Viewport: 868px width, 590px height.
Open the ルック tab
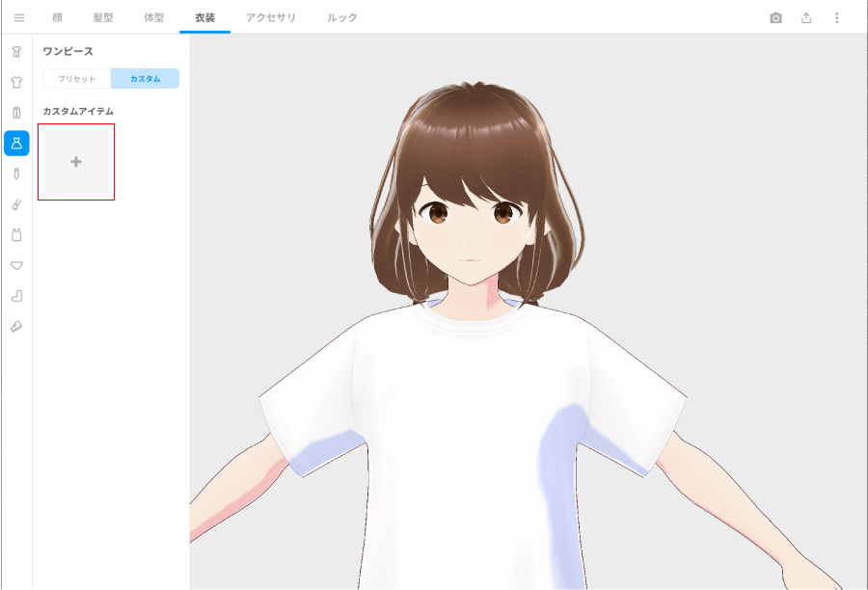(x=342, y=17)
